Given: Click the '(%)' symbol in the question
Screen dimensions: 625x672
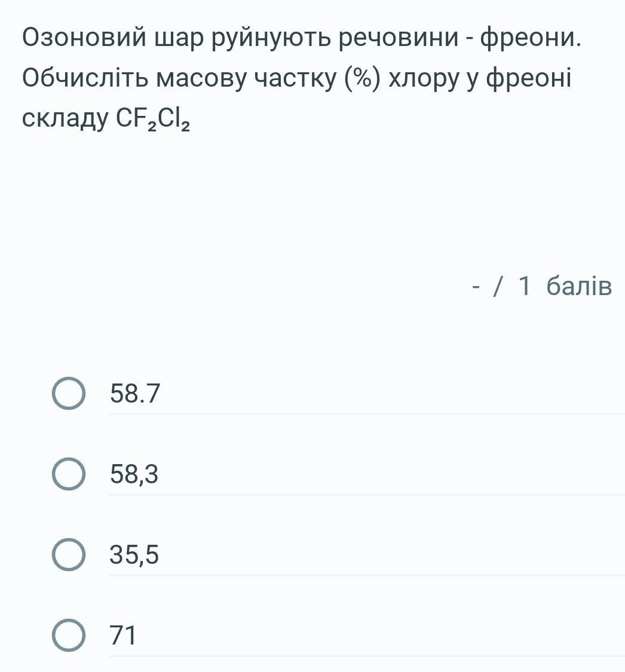Looking at the screenshot, I should pyautogui.click(x=362, y=79).
